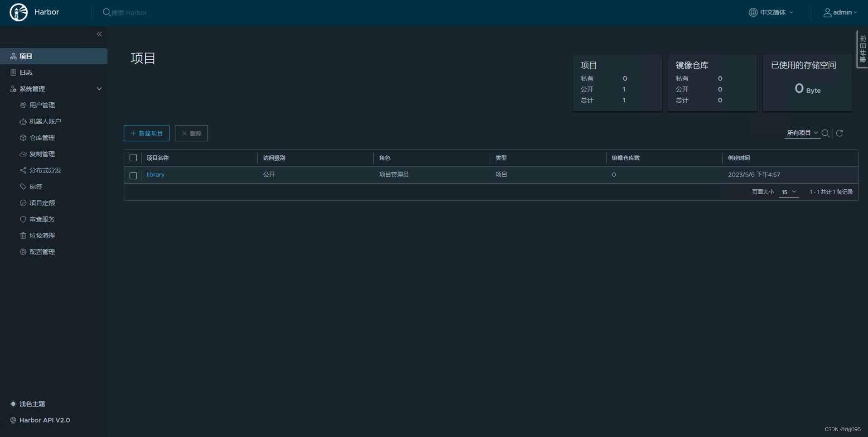Viewport: 868px width, 437px height.
Task: Go to 标签 page
Action: click(x=36, y=187)
